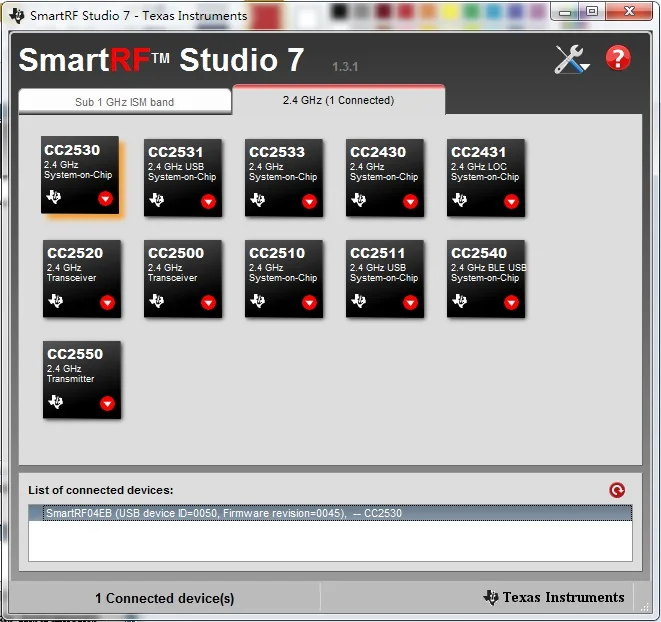661x622 pixels.
Task: Maximize the SmartRF Studio 7 window
Action: (592, 12)
